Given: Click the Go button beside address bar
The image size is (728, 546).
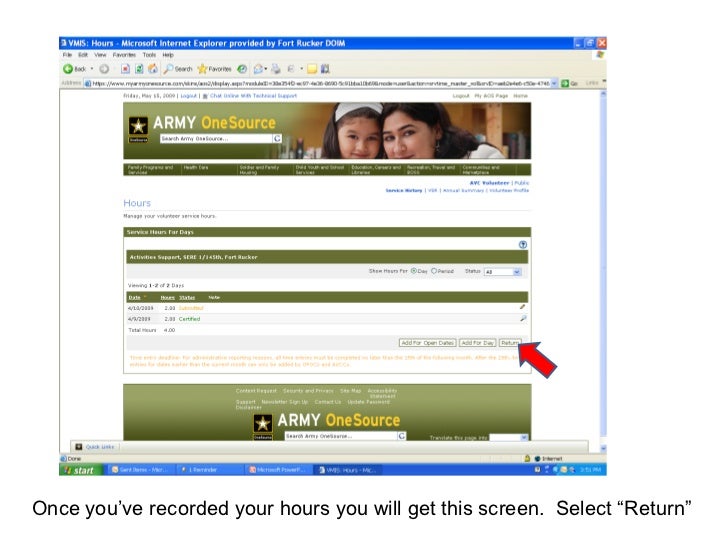Looking at the screenshot, I should [x=570, y=83].
